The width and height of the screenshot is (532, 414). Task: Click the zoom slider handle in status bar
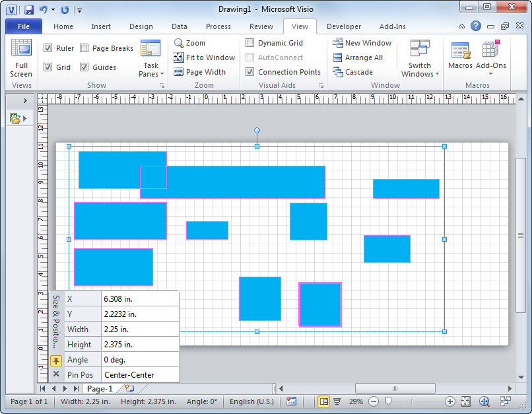(389, 401)
